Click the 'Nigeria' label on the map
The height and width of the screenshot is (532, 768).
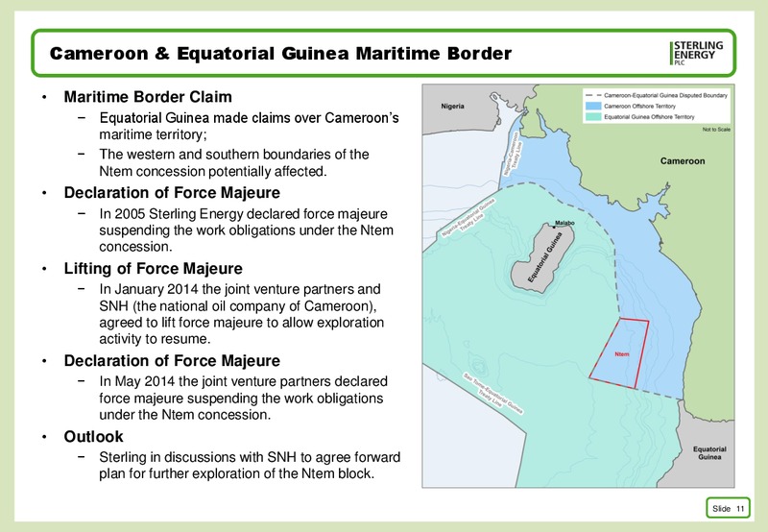click(x=452, y=107)
